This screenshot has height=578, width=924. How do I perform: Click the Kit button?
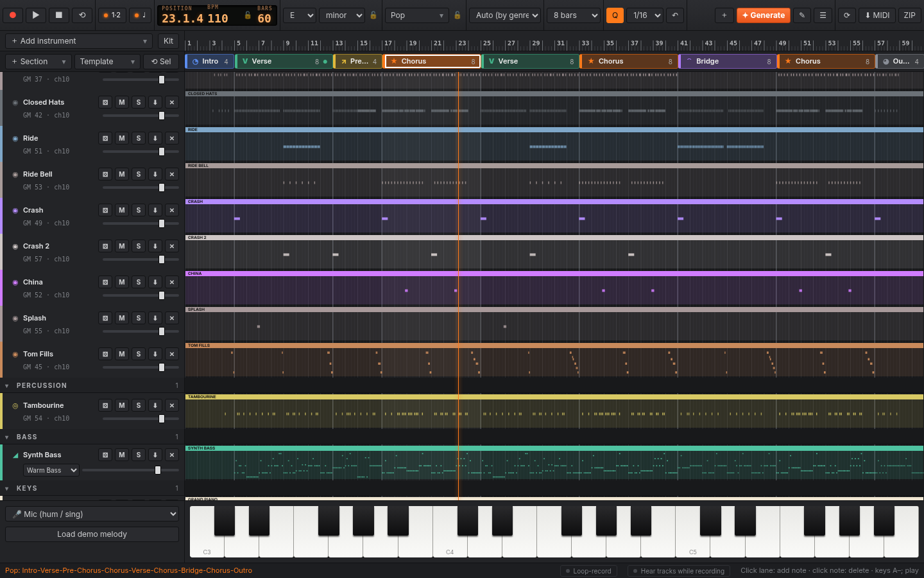pyautogui.click(x=169, y=40)
